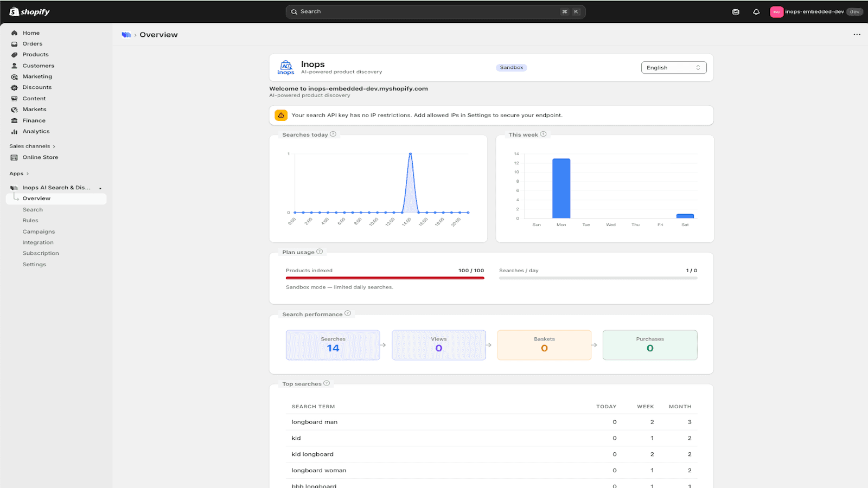Click the inops-embedded-dev store avatar
Screen dimensions: 868x488
click(x=776, y=12)
